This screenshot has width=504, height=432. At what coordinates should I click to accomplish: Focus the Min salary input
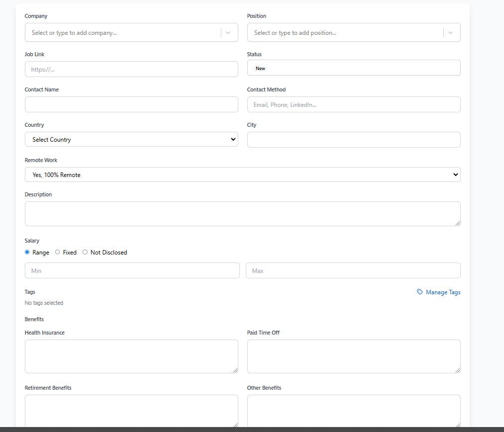[132, 271]
